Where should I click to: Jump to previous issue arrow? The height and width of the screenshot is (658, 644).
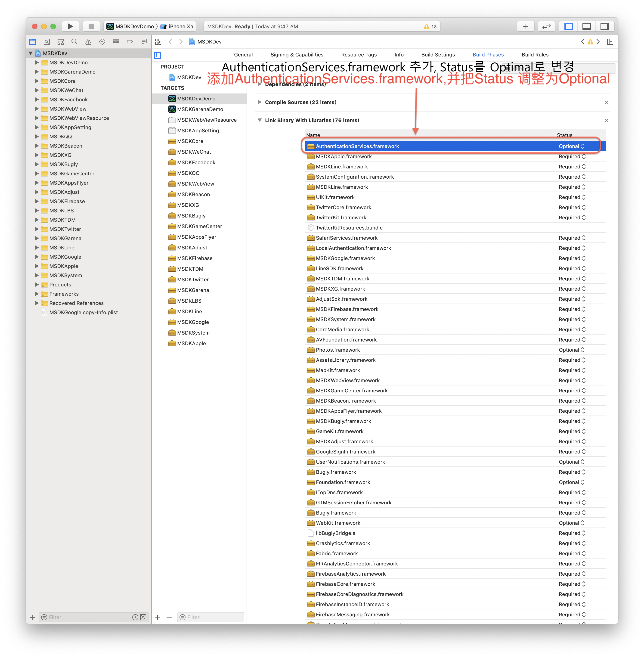582,42
